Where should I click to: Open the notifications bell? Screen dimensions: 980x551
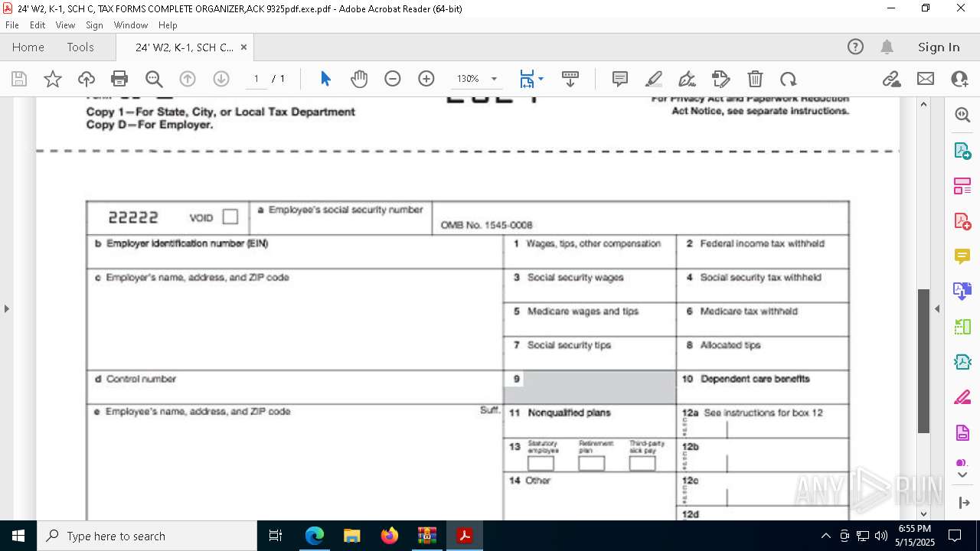coord(887,47)
